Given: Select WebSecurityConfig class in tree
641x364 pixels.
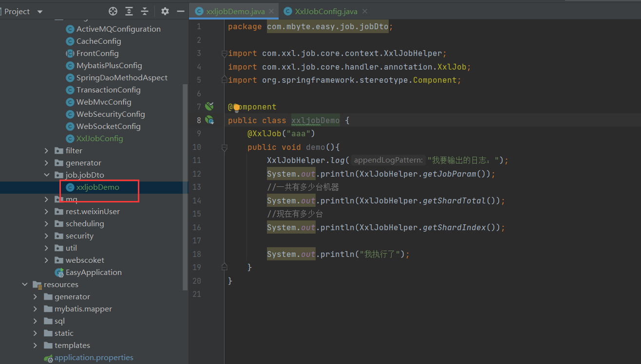Looking at the screenshot, I should coord(111,114).
